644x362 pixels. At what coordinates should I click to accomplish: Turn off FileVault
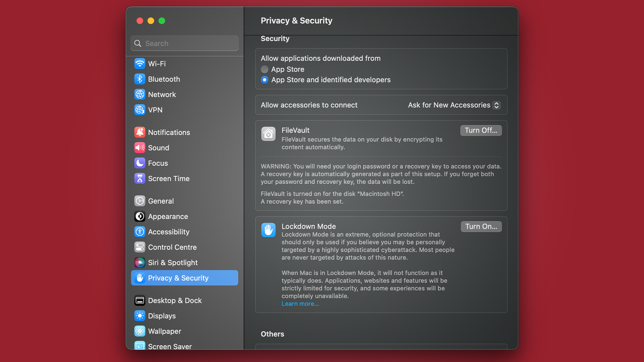(x=481, y=130)
